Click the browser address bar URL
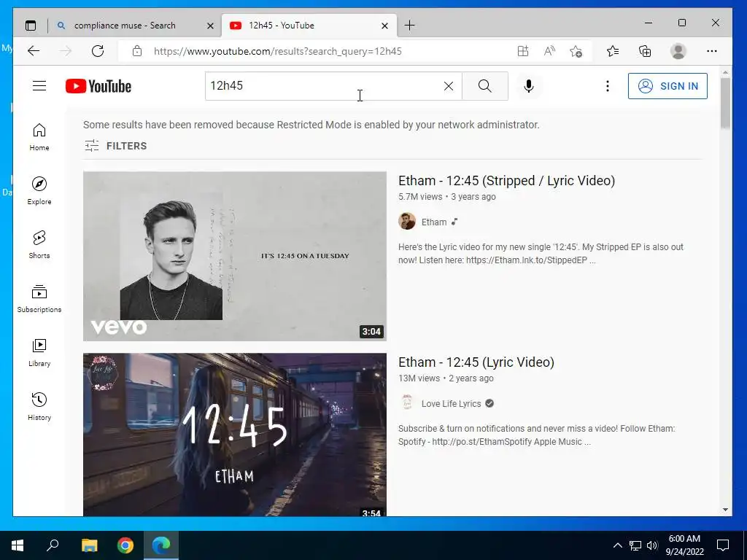747x560 pixels. coord(278,52)
